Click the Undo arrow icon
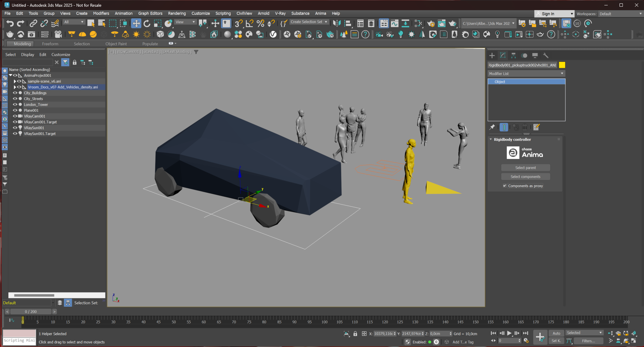 point(10,23)
